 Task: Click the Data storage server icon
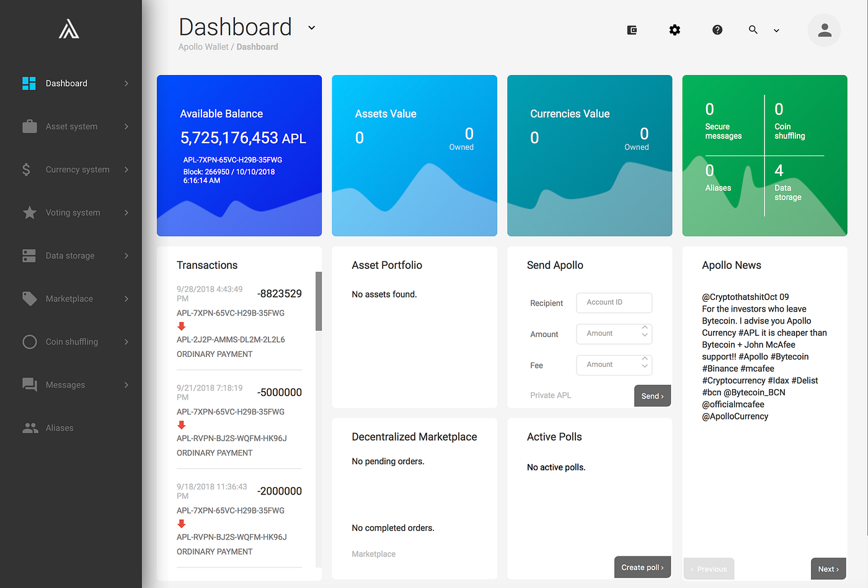pos(29,256)
